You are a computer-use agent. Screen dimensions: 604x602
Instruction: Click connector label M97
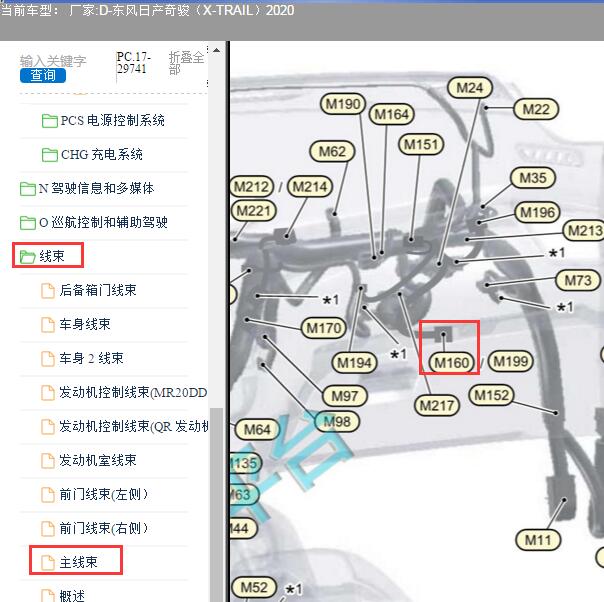tap(345, 396)
